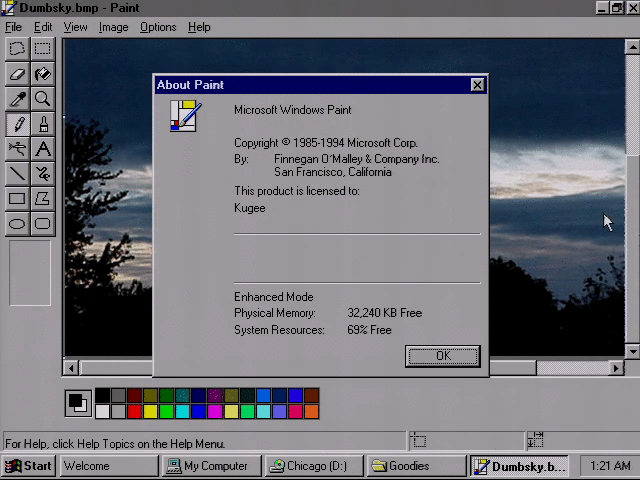
Task: Open the Help menu
Action: 199,27
